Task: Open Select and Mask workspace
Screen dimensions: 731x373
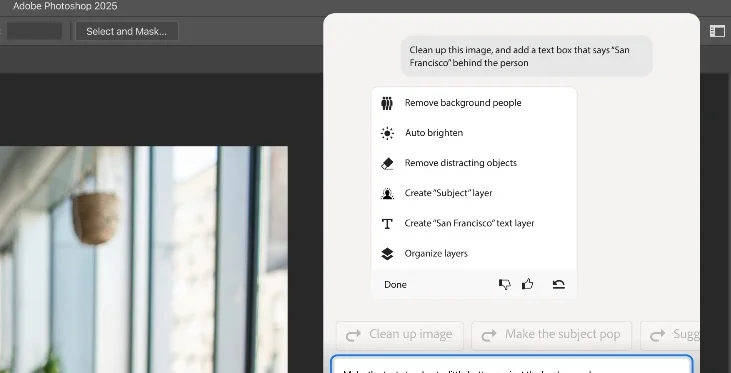Action: click(127, 31)
